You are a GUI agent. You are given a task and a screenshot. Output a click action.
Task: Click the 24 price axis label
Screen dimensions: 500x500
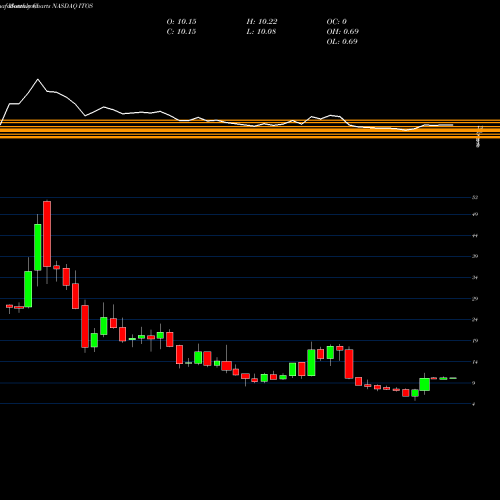click(475, 320)
